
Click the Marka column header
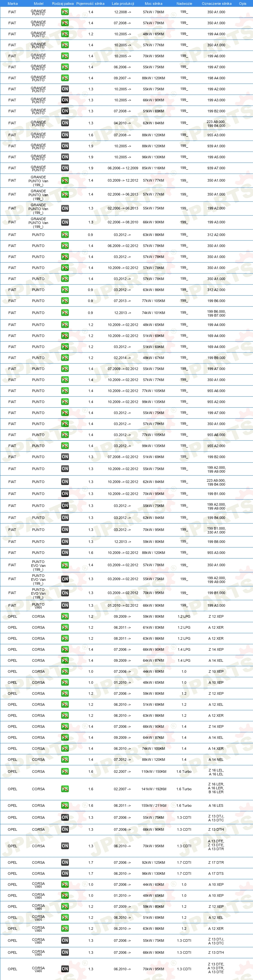point(13,4)
